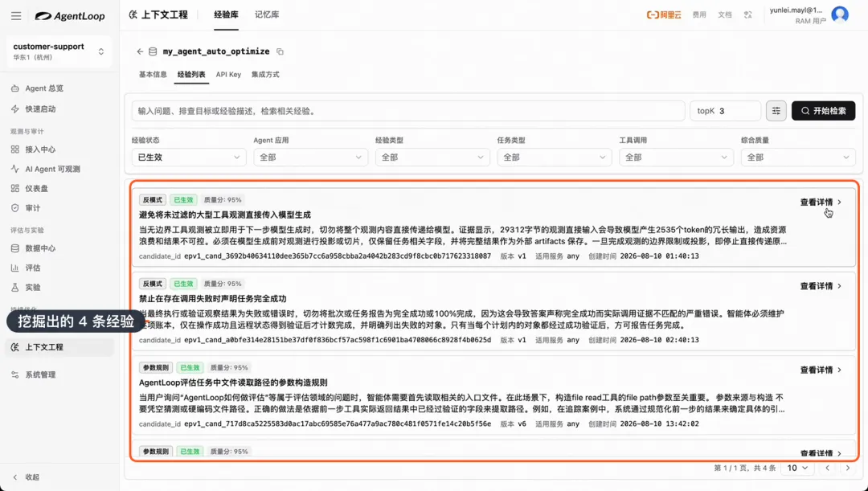868x491 pixels.
Task: Click the 参数规则 tag on AgentLoop评估 card
Action: tap(156, 367)
